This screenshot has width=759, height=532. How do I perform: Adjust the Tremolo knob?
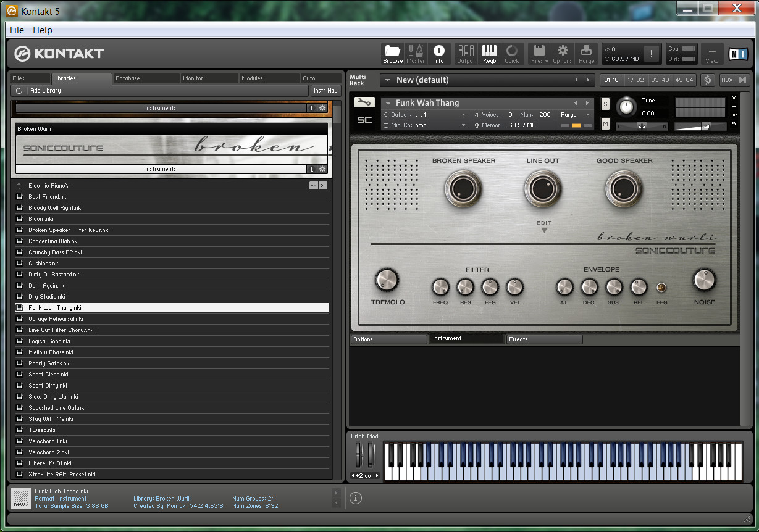[x=388, y=280]
